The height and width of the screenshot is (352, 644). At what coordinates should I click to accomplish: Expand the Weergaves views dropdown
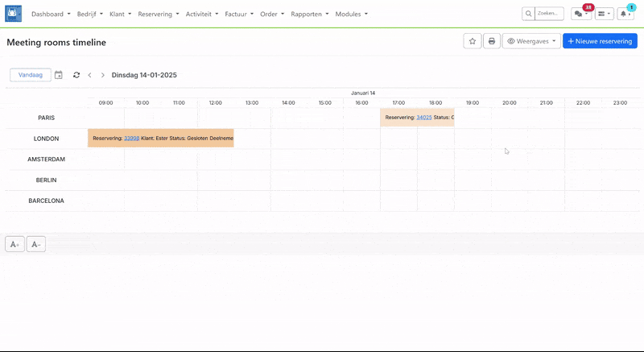531,41
